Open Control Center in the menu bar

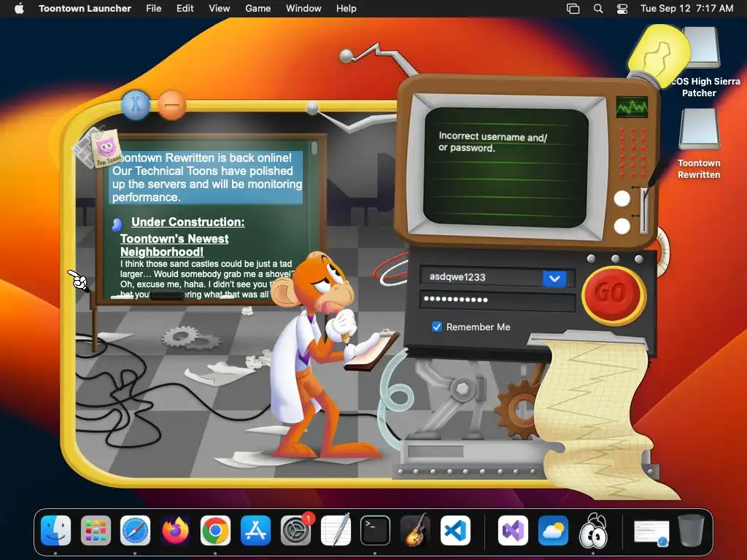(622, 9)
